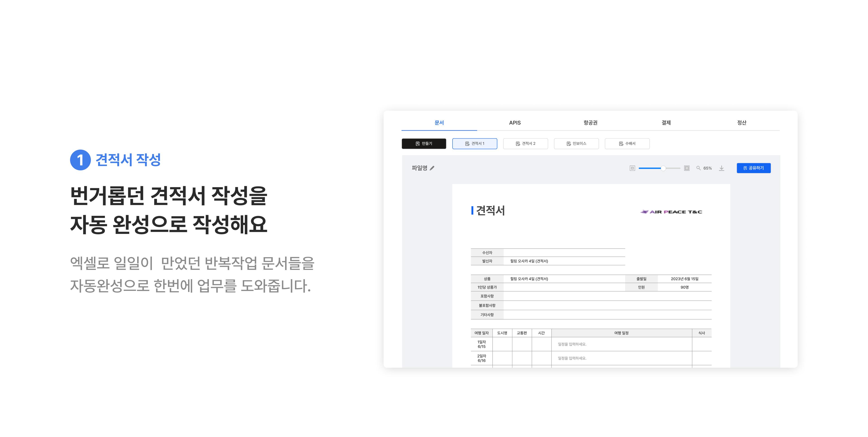Viewport: 868px width, 437px height.
Task: Select the 견적서 1 document tab
Action: 474,143
